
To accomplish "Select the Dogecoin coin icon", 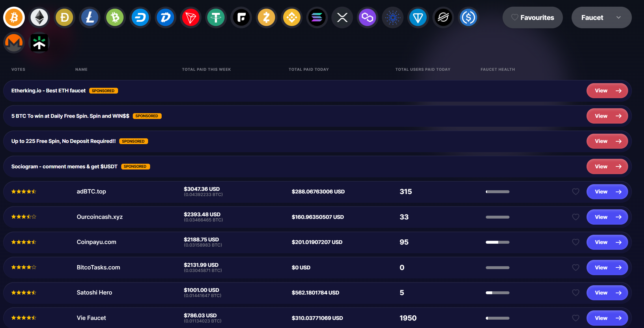I will pos(64,18).
